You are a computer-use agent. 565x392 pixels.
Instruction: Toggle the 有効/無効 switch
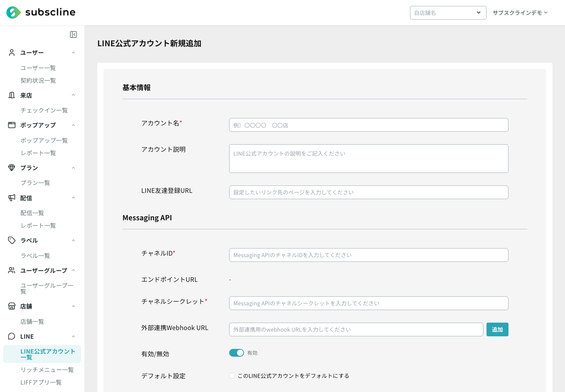pos(237,353)
